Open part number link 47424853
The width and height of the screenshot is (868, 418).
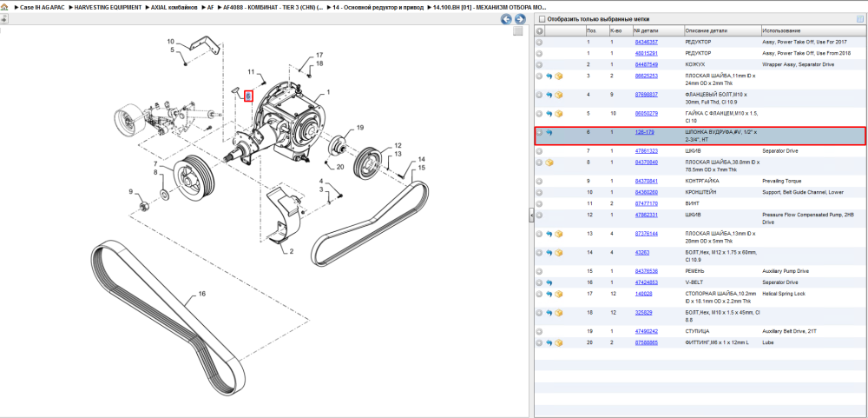pos(646,282)
